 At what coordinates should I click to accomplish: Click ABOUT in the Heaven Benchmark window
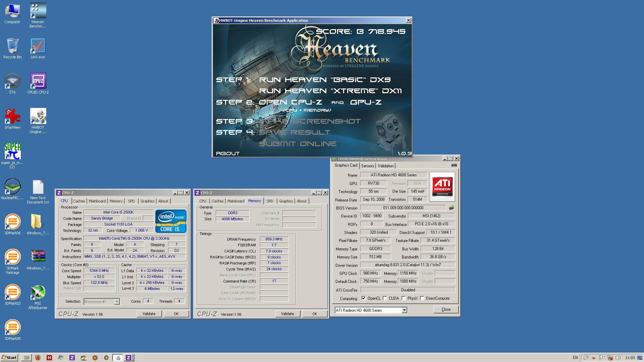point(228,154)
